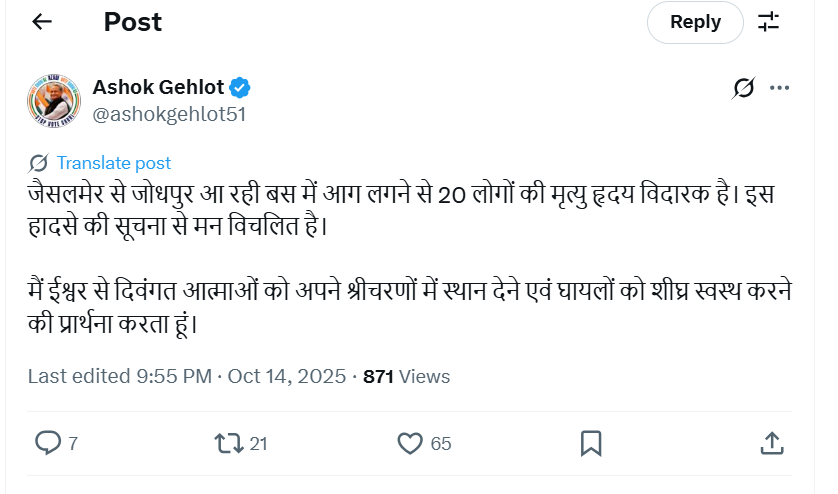Open the three-dot More options menu
The height and width of the screenshot is (494, 838).
click(x=780, y=88)
